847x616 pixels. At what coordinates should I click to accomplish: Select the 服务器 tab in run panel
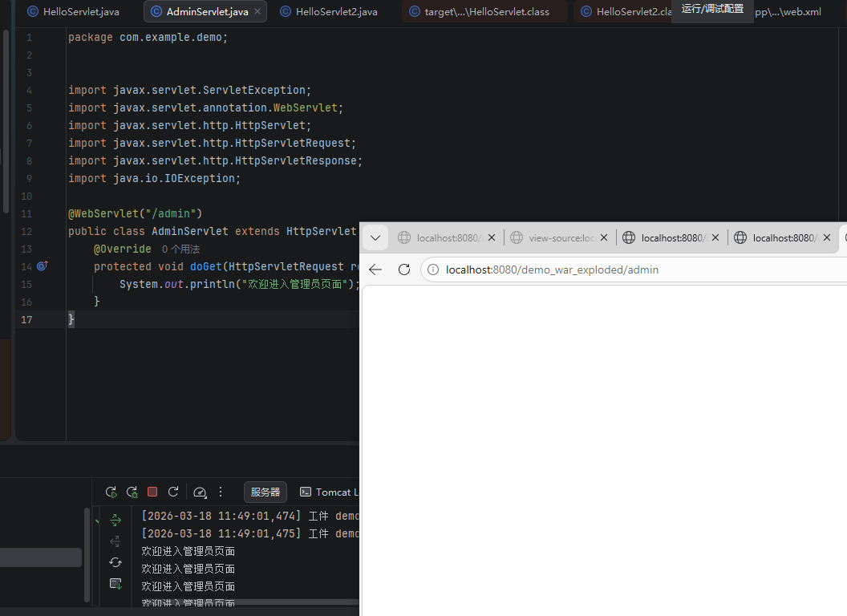265,492
